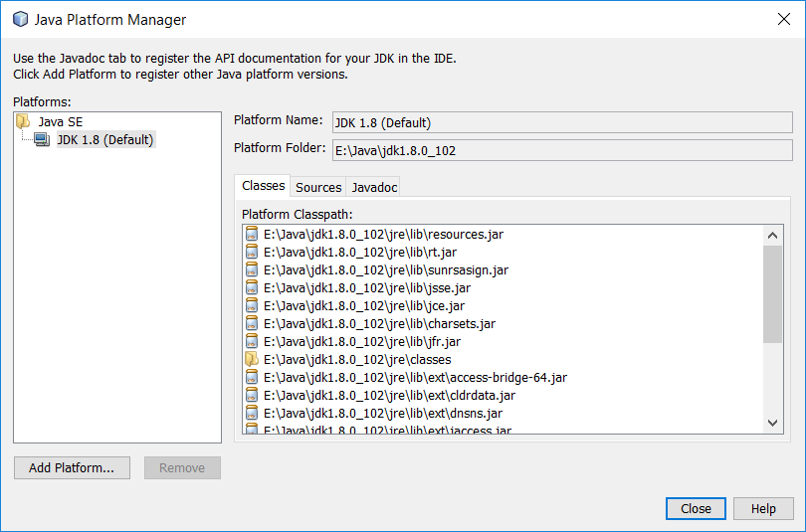This screenshot has width=806, height=532.
Task: Click the charsets.jar archive icon
Action: tap(252, 324)
